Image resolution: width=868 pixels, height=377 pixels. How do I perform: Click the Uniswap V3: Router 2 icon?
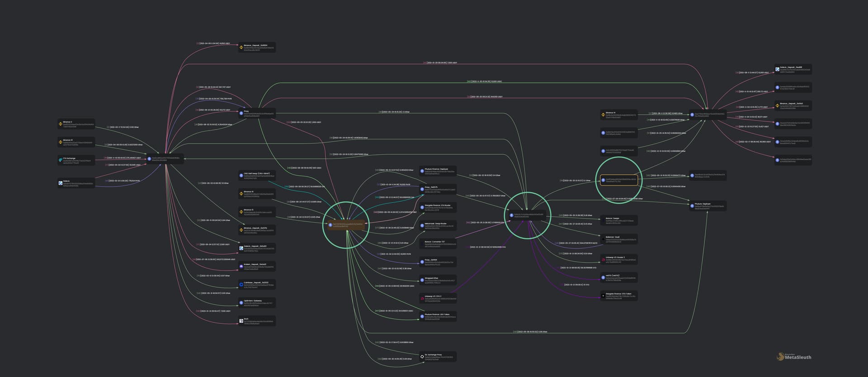[x=603, y=260]
